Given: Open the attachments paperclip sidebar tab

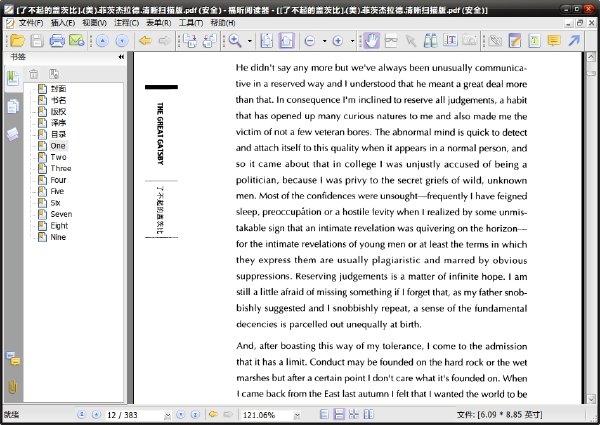Looking at the screenshot, I should (x=13, y=387).
